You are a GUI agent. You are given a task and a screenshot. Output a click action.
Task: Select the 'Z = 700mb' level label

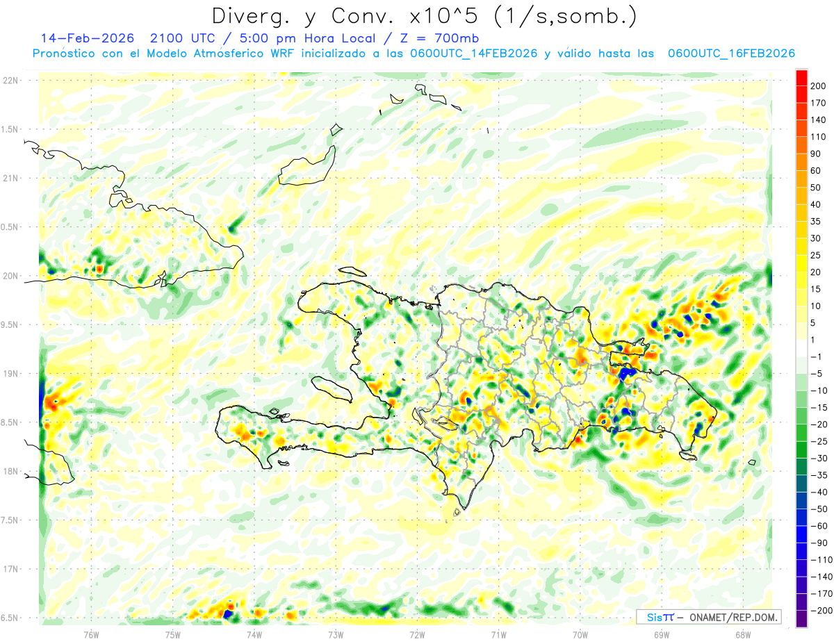440,38
